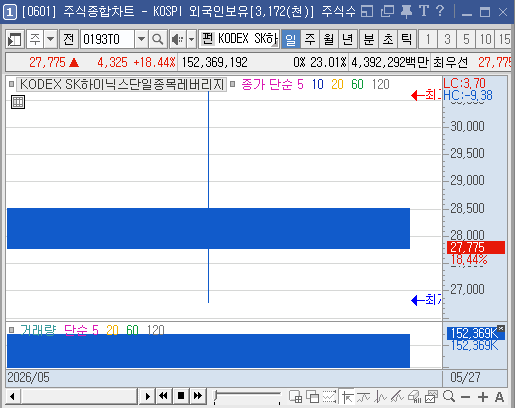Click the 5 interval button
515x408 pixels.
[x=466, y=39]
